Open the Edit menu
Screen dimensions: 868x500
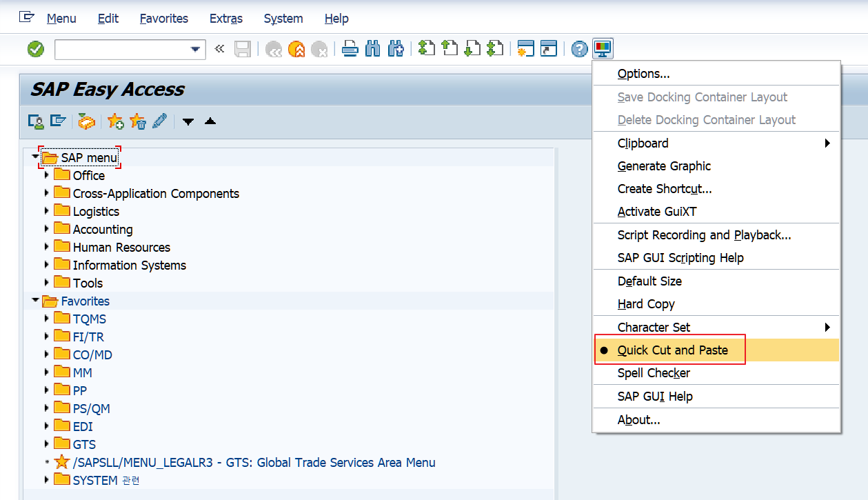pos(108,19)
